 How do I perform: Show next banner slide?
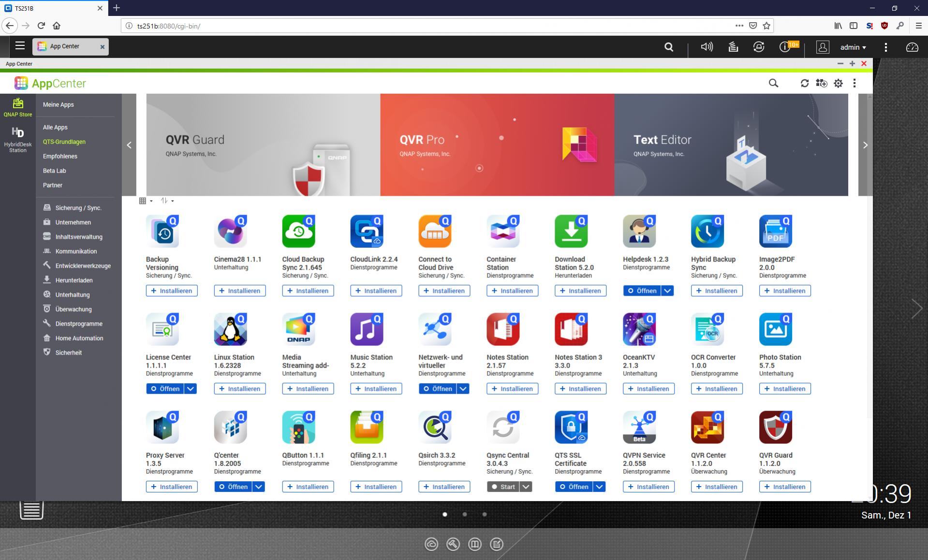coord(865,145)
